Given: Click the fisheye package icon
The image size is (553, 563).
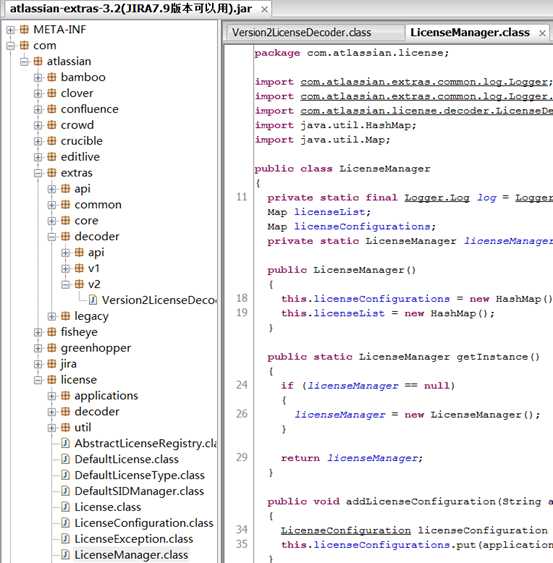Looking at the screenshot, I should (52, 332).
